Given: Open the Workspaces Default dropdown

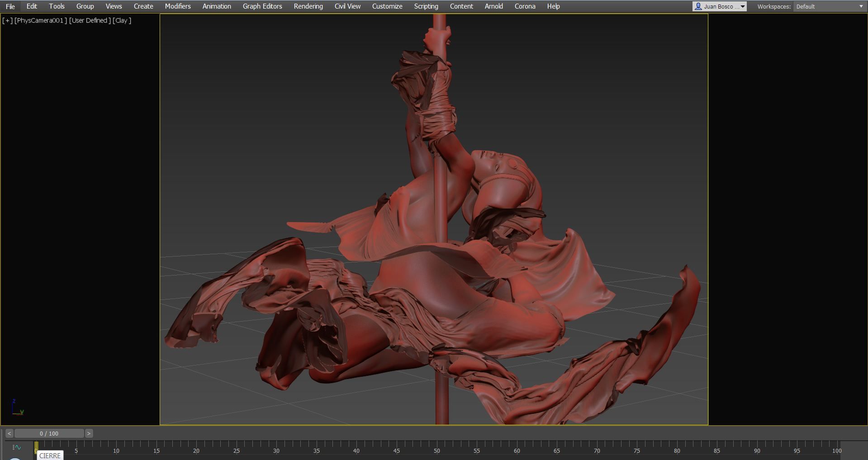Looking at the screenshot, I should [830, 6].
